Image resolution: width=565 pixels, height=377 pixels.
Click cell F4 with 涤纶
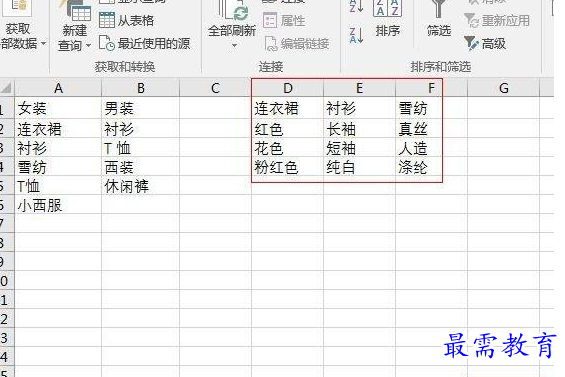pos(431,167)
